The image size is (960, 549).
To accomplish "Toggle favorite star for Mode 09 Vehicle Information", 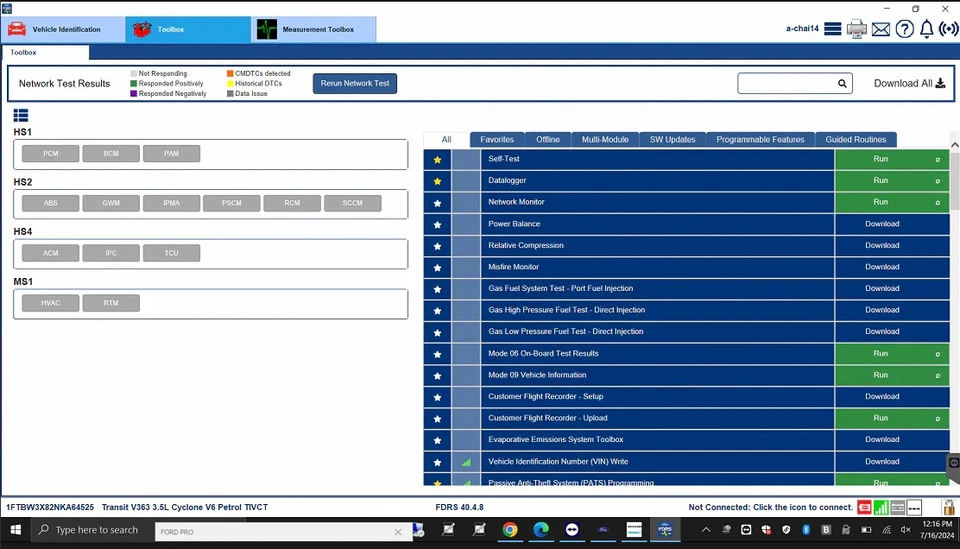I will point(437,376).
